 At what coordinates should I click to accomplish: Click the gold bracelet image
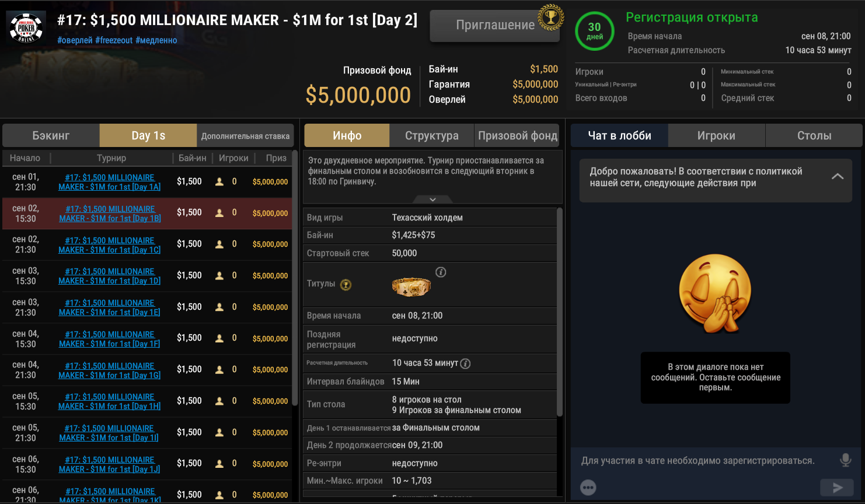pos(411,286)
